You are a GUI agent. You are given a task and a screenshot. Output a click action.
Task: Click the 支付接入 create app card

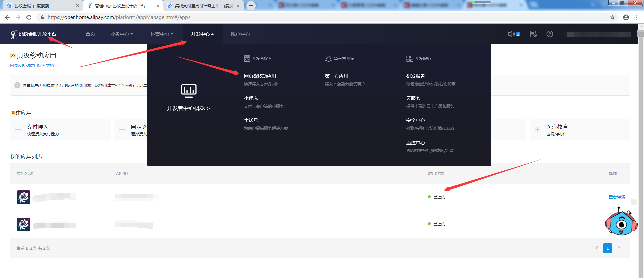pos(60,129)
